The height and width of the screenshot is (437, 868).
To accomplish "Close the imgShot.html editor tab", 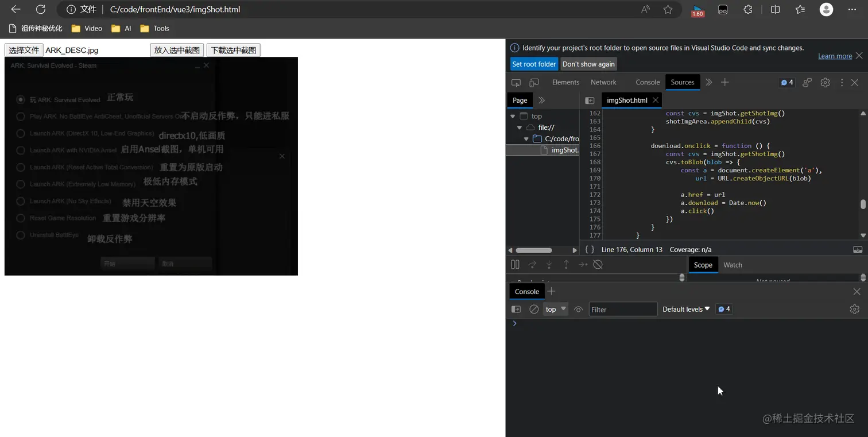I will coord(655,100).
